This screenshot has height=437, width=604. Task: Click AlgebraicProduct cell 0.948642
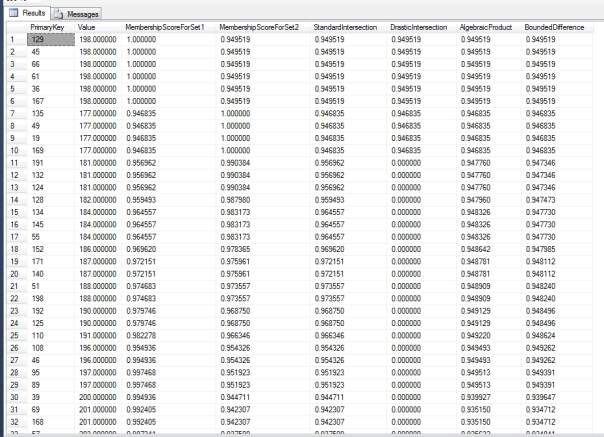click(488, 249)
